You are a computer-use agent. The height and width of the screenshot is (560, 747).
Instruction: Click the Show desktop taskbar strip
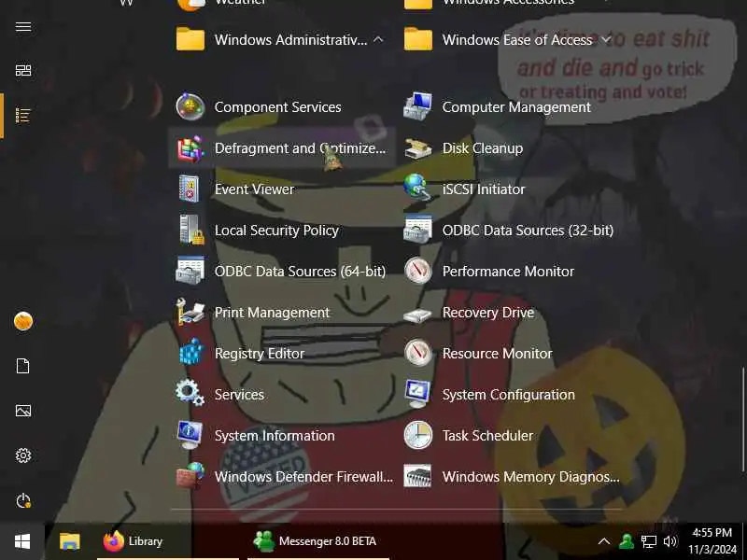pyautogui.click(x=744, y=541)
